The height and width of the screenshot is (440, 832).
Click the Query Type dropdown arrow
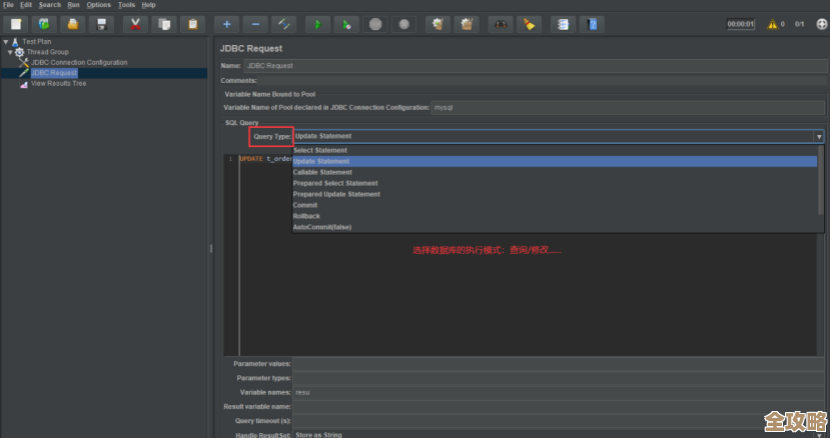pos(818,136)
